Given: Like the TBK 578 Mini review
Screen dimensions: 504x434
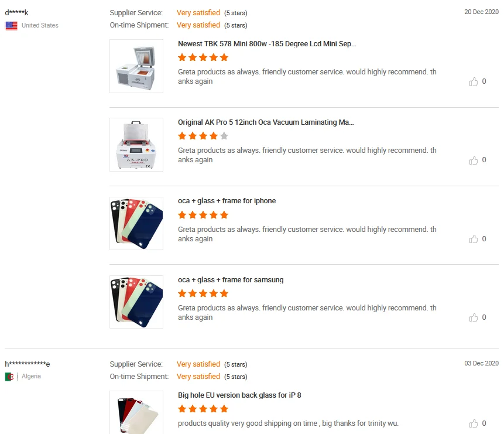Looking at the screenshot, I should (474, 82).
